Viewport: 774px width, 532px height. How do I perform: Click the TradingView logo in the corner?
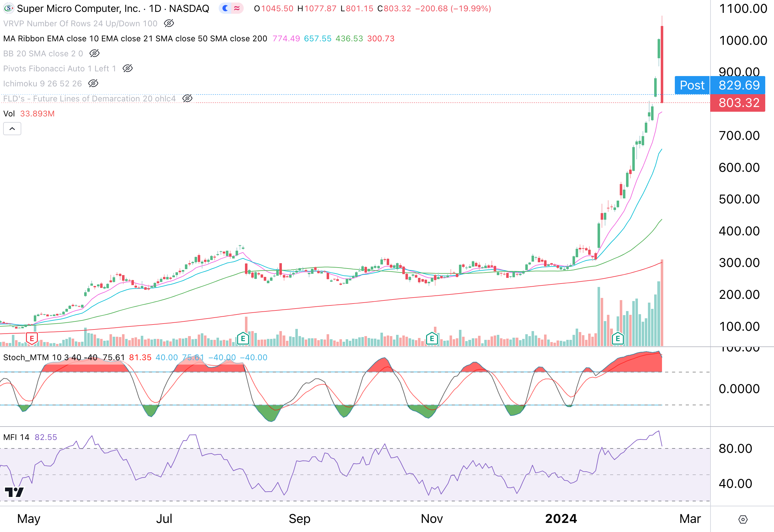click(14, 492)
